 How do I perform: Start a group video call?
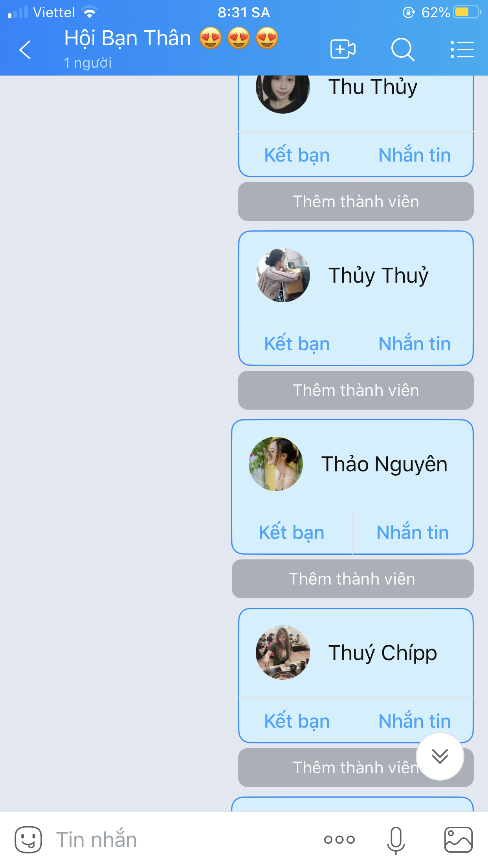[343, 50]
